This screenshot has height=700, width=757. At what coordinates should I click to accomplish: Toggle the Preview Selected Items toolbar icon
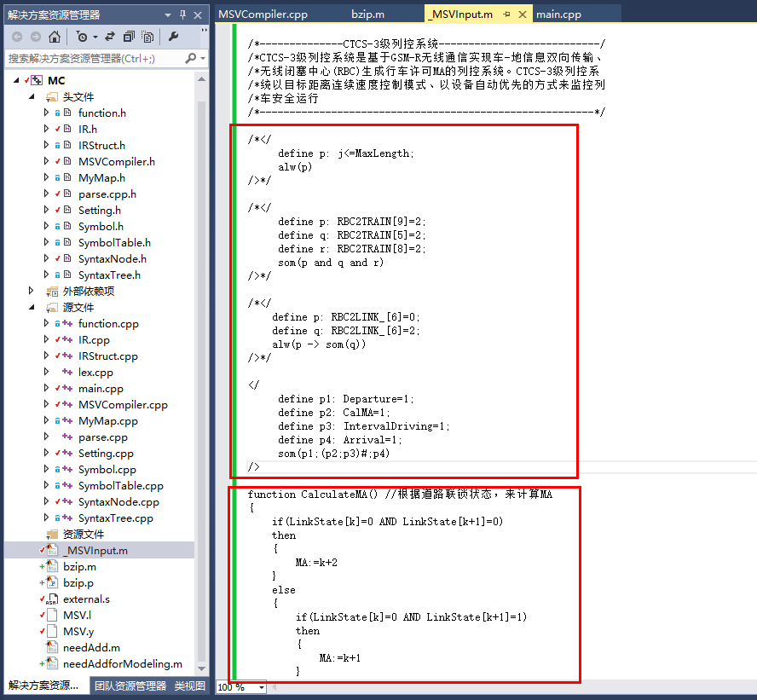[148, 37]
